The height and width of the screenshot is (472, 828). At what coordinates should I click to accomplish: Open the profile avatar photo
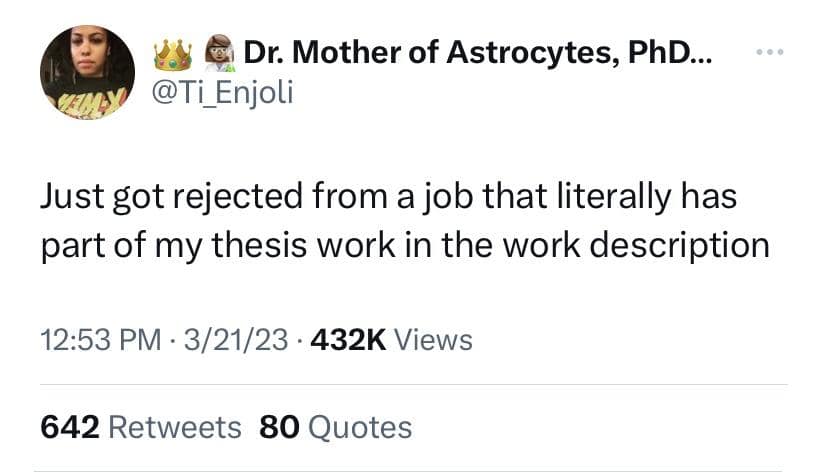87,72
